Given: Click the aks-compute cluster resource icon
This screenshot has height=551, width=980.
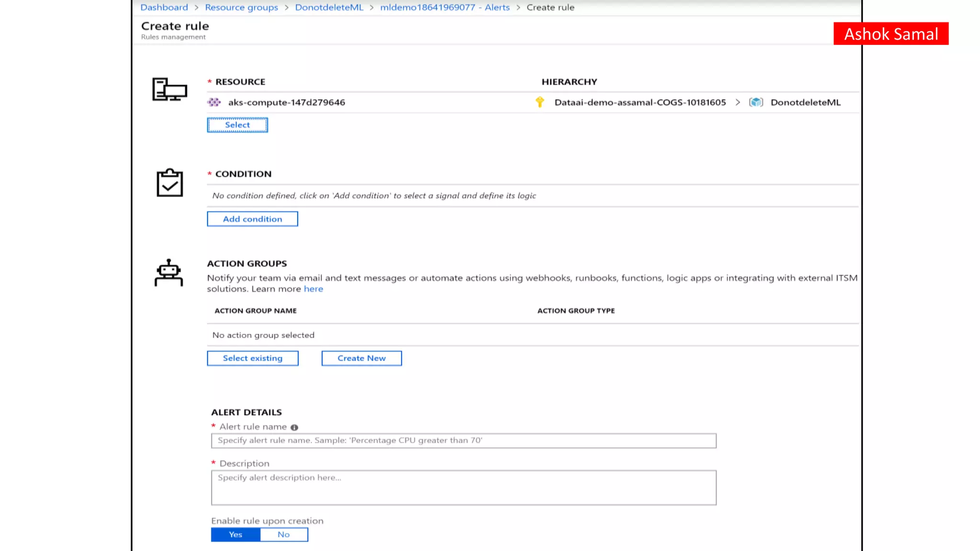Looking at the screenshot, I should tap(214, 102).
